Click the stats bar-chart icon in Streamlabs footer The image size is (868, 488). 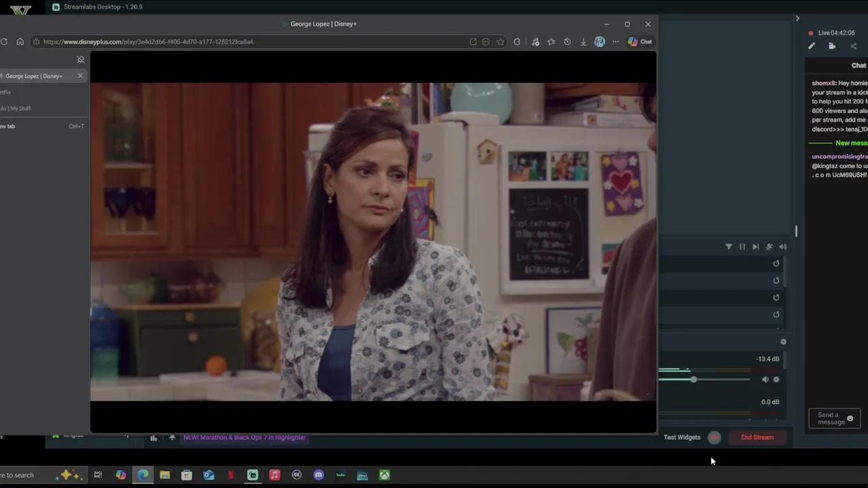click(154, 438)
